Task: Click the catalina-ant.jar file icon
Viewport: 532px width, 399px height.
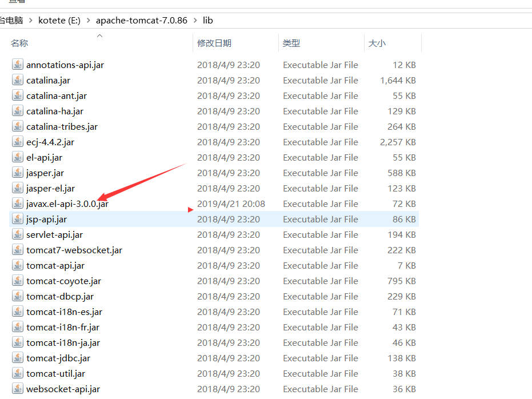Action: (18, 95)
